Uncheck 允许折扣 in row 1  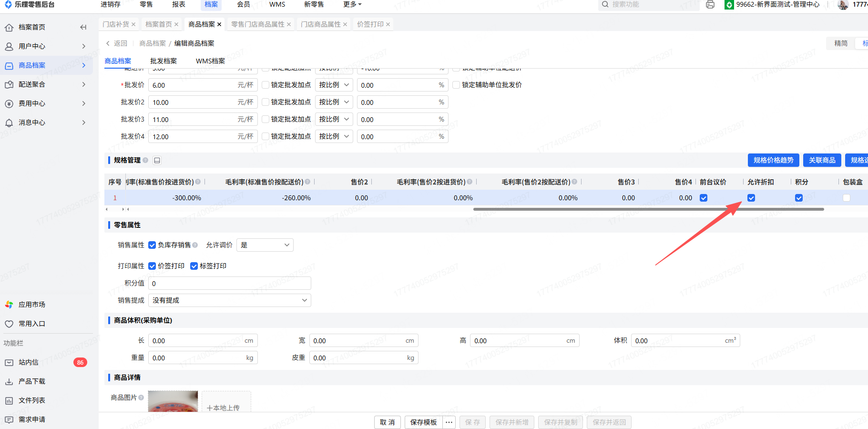[751, 198]
